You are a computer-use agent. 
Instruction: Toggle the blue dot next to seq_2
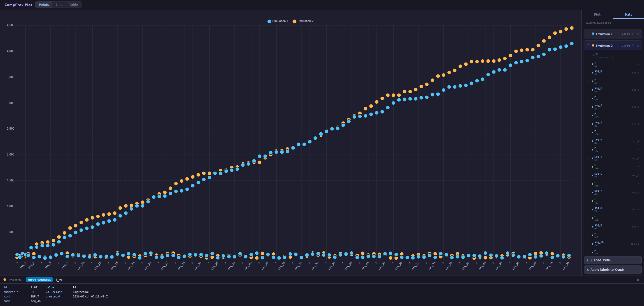592,107
